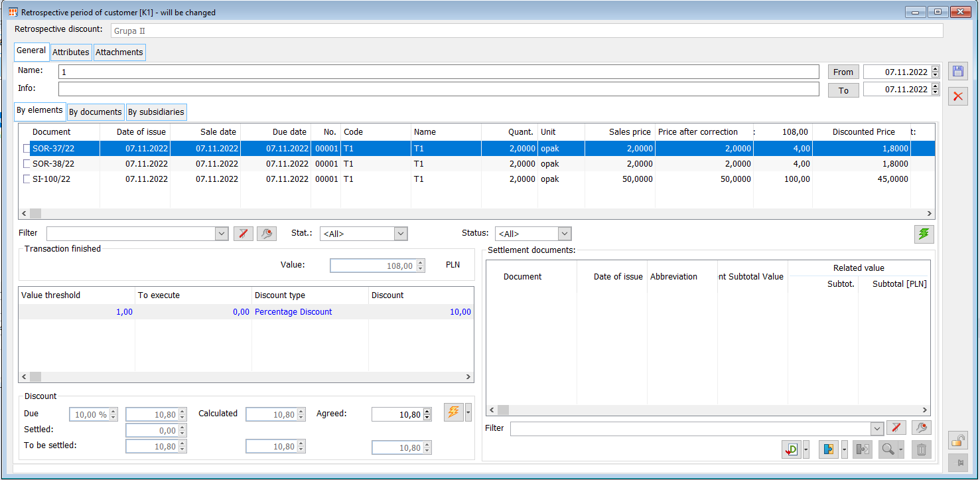Screen dimensions: 980x480
Task: Click into the Name input field
Action: [x=439, y=72]
